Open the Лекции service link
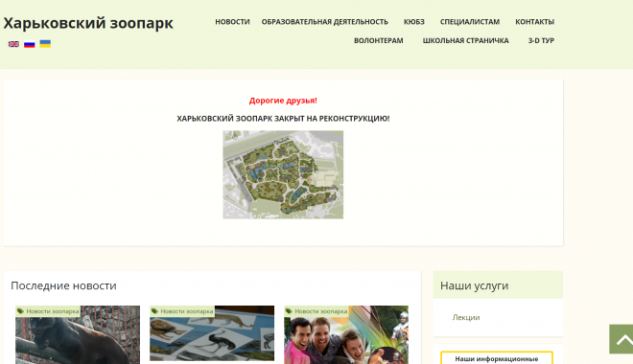Viewport: 633px width, 364px height. click(x=466, y=317)
